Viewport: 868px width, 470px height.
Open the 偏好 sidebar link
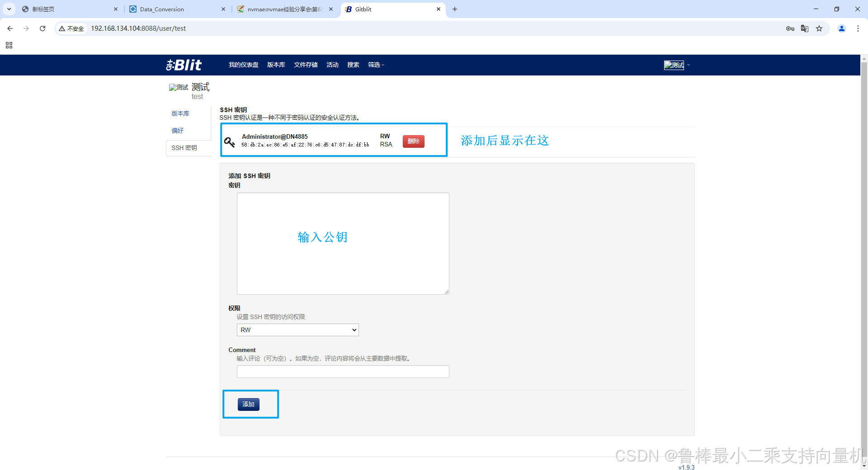click(177, 130)
